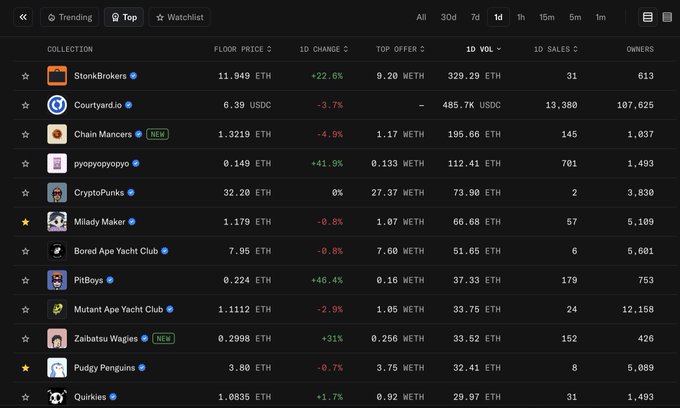Open pyopyopyopyo collection avatar
The image size is (680, 408).
[57, 163]
